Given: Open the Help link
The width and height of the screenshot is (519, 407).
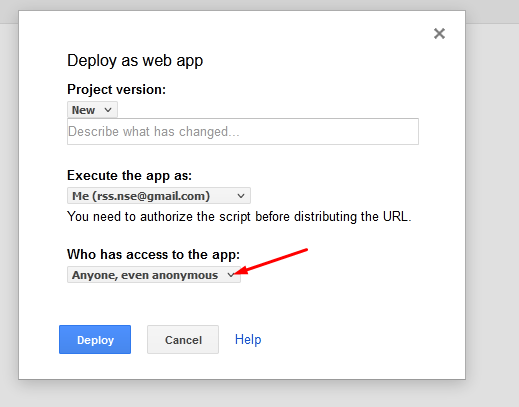Looking at the screenshot, I should [x=248, y=339].
